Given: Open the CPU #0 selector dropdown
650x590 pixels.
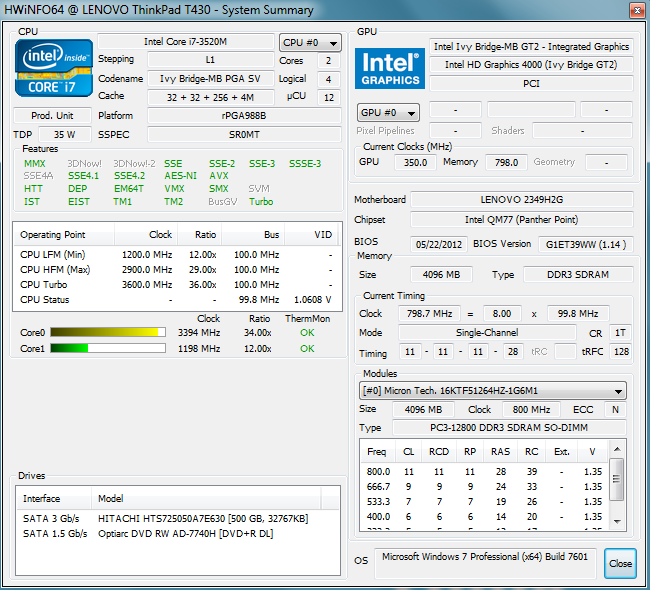Looking at the screenshot, I should pyautogui.click(x=310, y=43).
